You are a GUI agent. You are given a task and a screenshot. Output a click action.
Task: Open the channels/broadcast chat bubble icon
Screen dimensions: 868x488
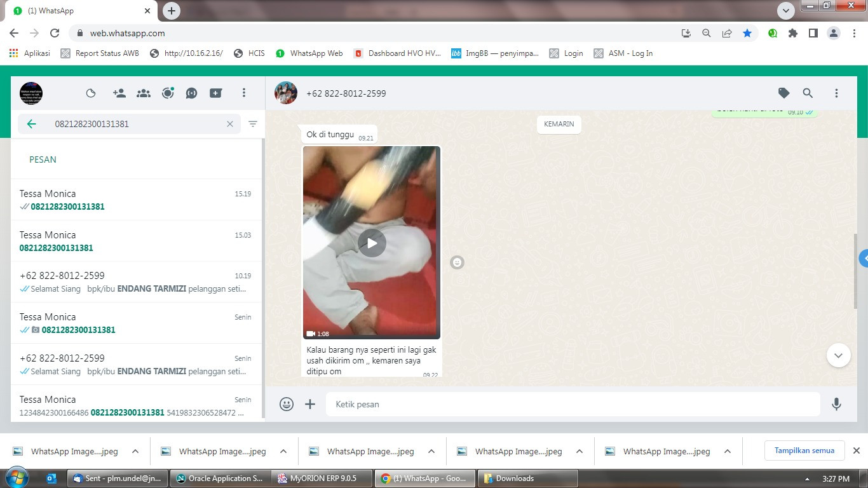(x=192, y=93)
